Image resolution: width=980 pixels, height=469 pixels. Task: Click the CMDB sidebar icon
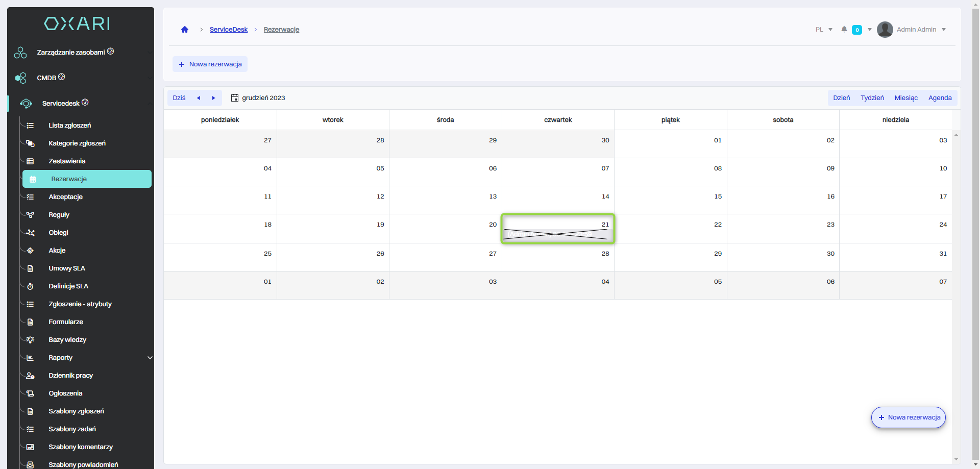[20, 78]
